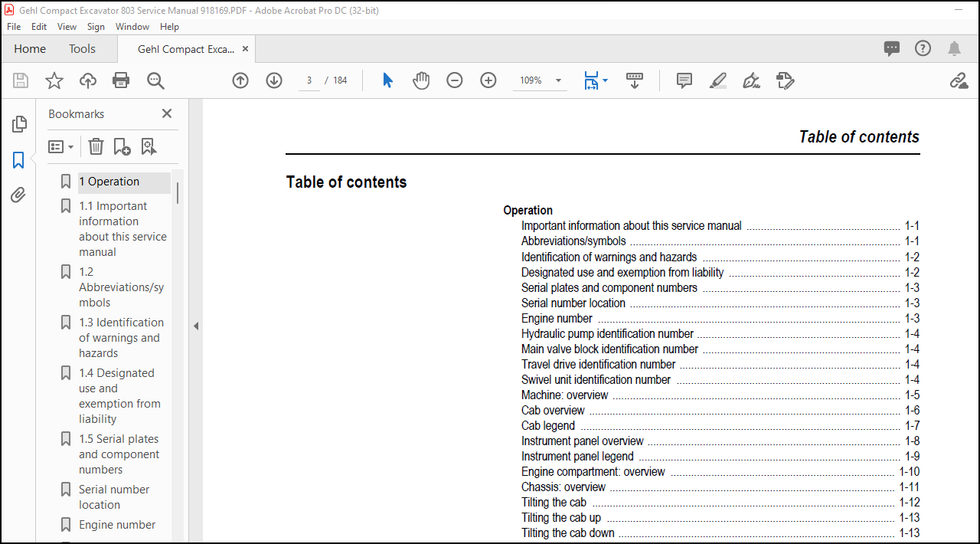
Task: Open the Sign document pen tool
Action: [x=751, y=80]
